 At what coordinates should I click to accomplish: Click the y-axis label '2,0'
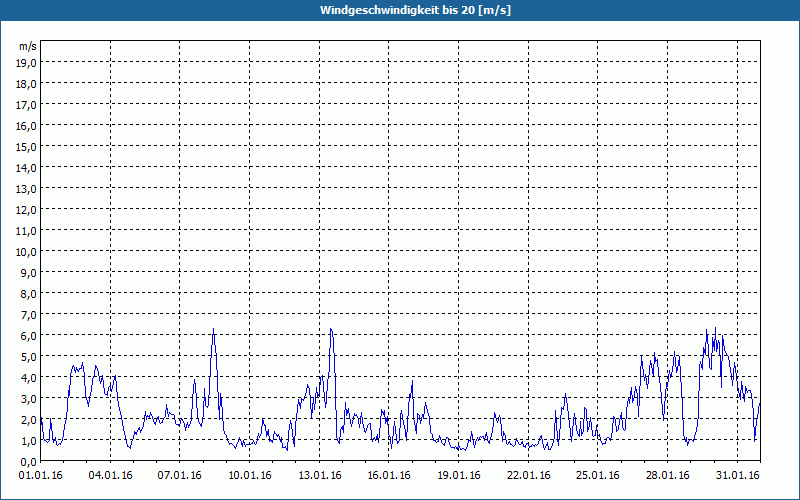pyautogui.click(x=29, y=420)
